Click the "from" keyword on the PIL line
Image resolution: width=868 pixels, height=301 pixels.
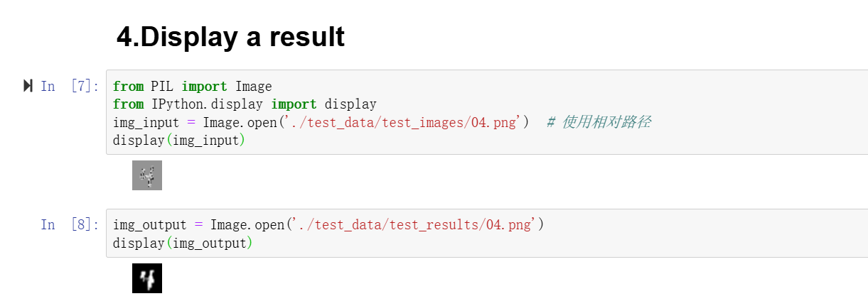128,87
